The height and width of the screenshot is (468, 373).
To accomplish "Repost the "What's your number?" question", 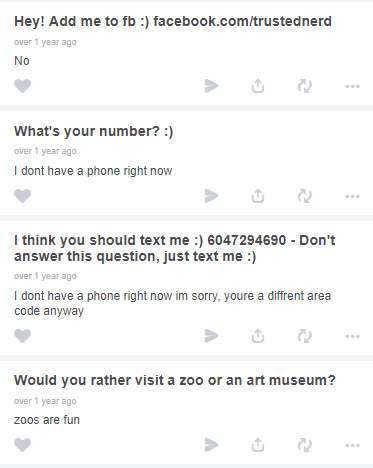I will click(304, 196).
